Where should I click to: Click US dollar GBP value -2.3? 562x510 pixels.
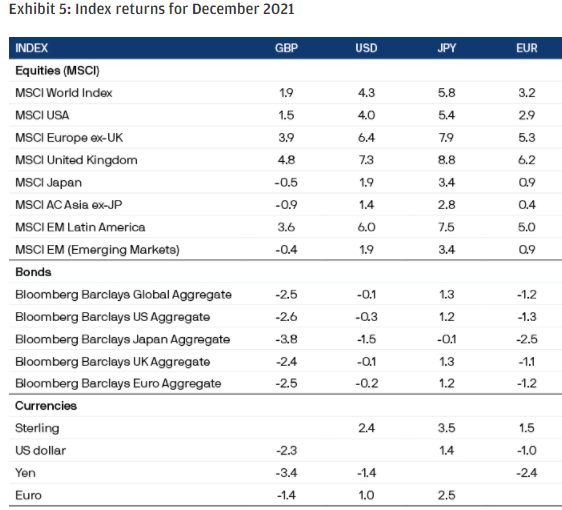[x=286, y=450]
